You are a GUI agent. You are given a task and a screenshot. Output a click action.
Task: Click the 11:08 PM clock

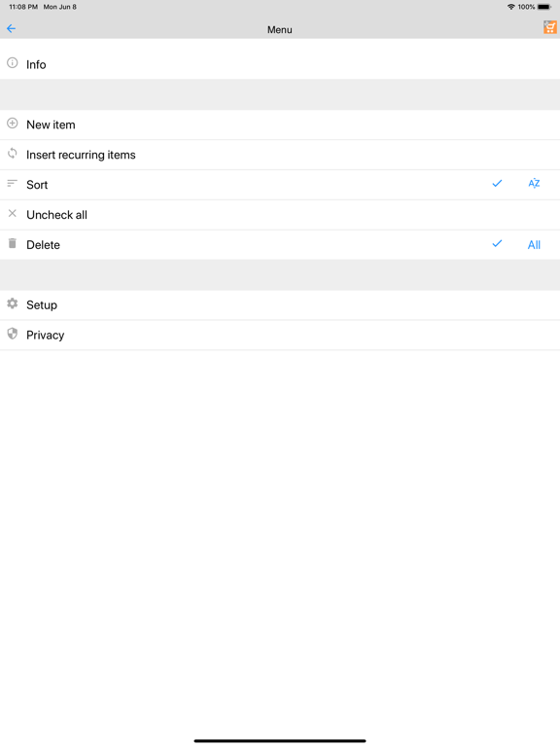(23, 7)
